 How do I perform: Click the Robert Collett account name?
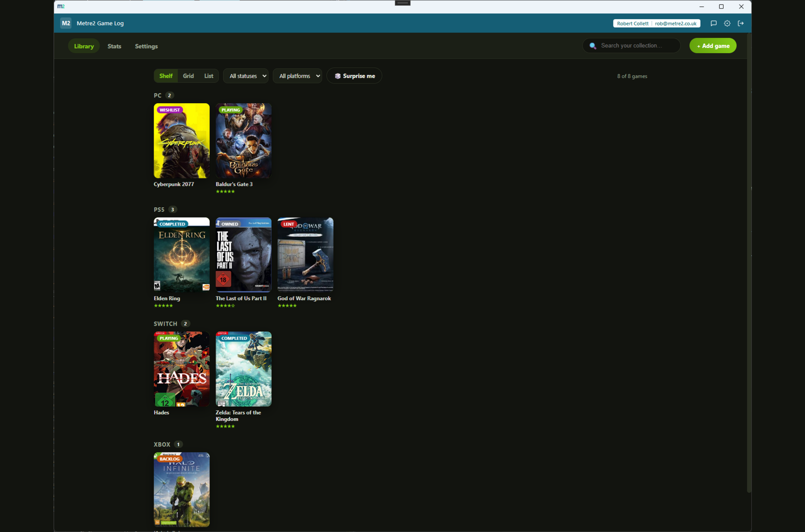[633, 24]
